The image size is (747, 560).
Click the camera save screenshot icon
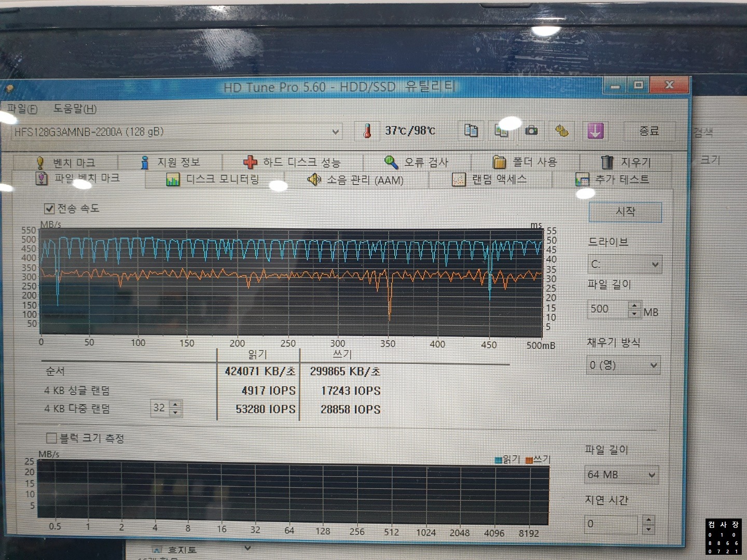[x=531, y=130]
